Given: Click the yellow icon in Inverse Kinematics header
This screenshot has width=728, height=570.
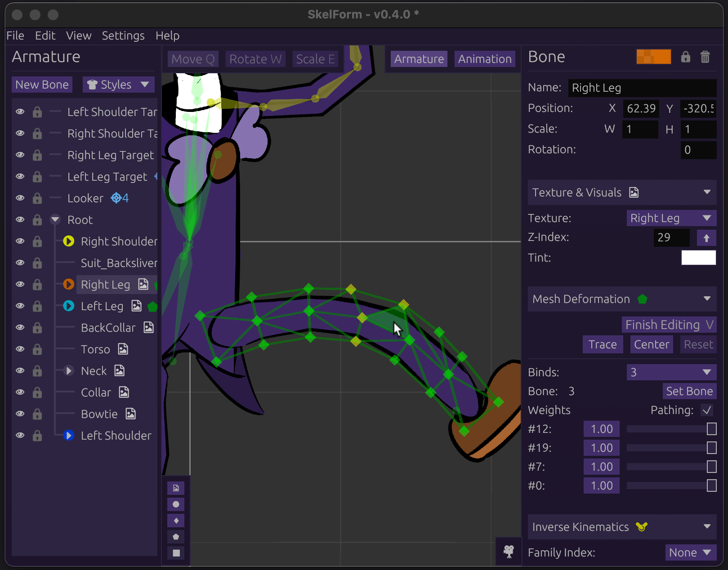Looking at the screenshot, I should [x=642, y=526].
